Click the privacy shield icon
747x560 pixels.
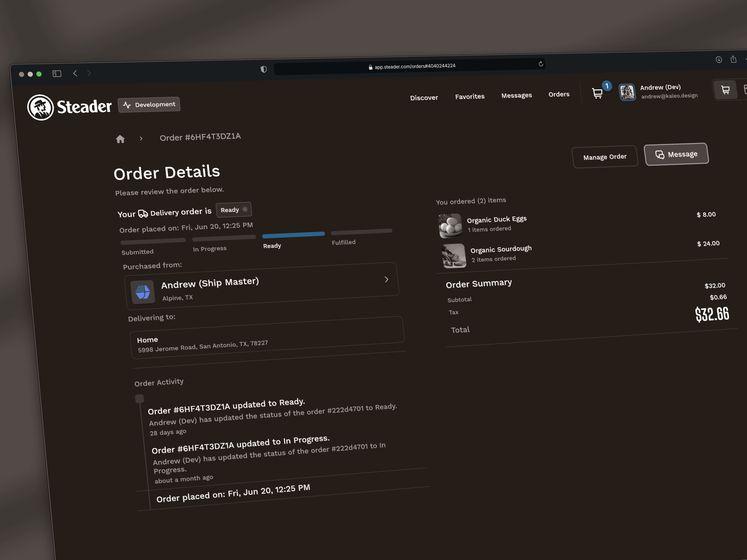tap(264, 69)
